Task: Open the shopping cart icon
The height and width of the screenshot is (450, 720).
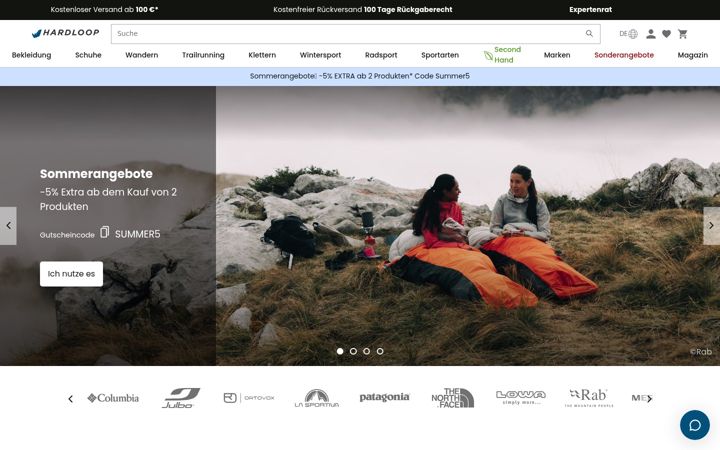Action: click(682, 34)
